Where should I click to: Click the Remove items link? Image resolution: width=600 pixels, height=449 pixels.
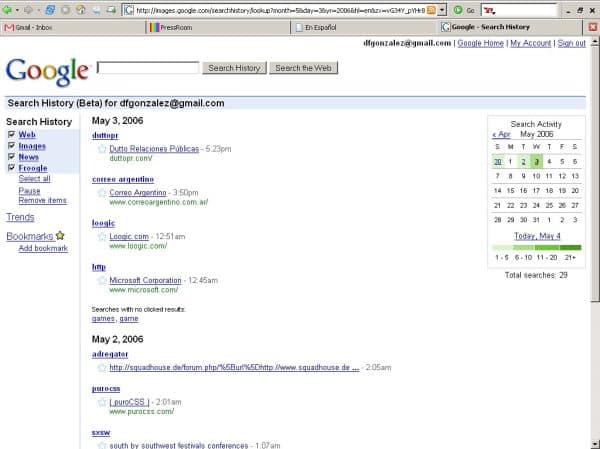coord(42,200)
